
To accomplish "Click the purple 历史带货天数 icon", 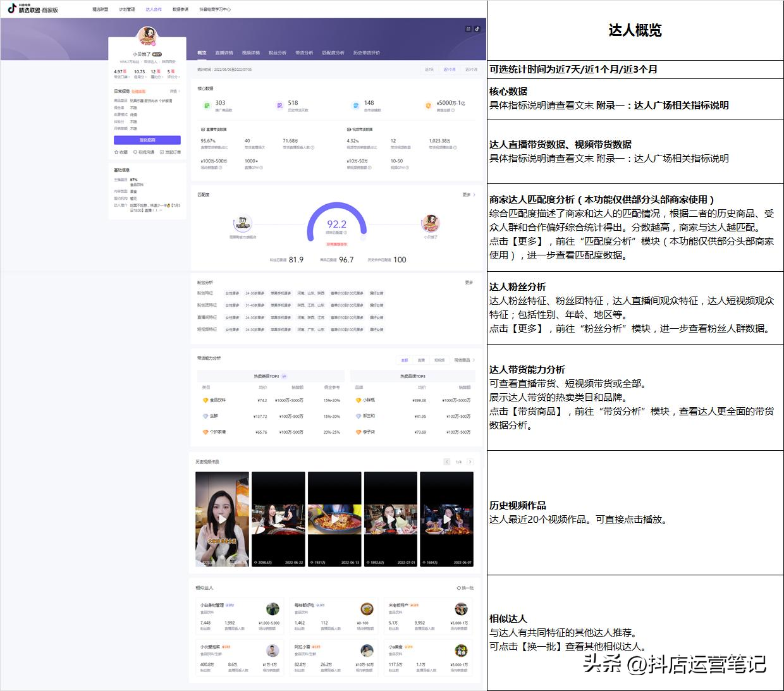I will 279,106.
